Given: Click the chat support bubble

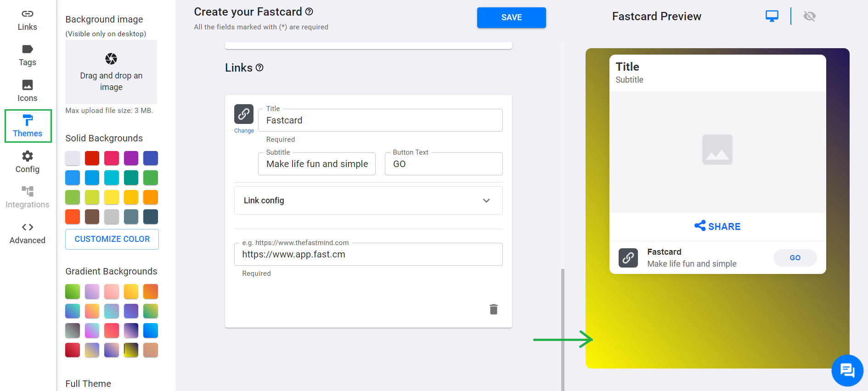Looking at the screenshot, I should (x=847, y=370).
